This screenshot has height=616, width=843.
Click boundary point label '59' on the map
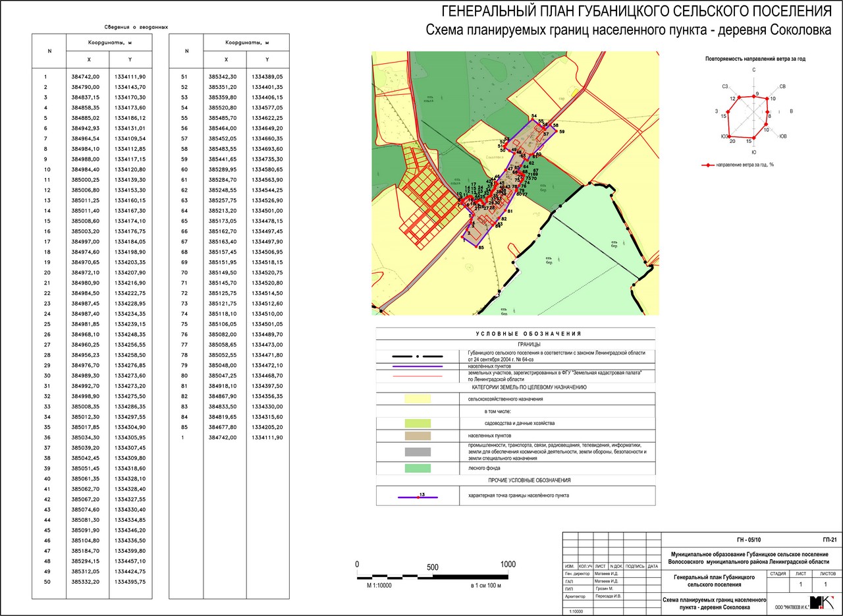(562, 132)
